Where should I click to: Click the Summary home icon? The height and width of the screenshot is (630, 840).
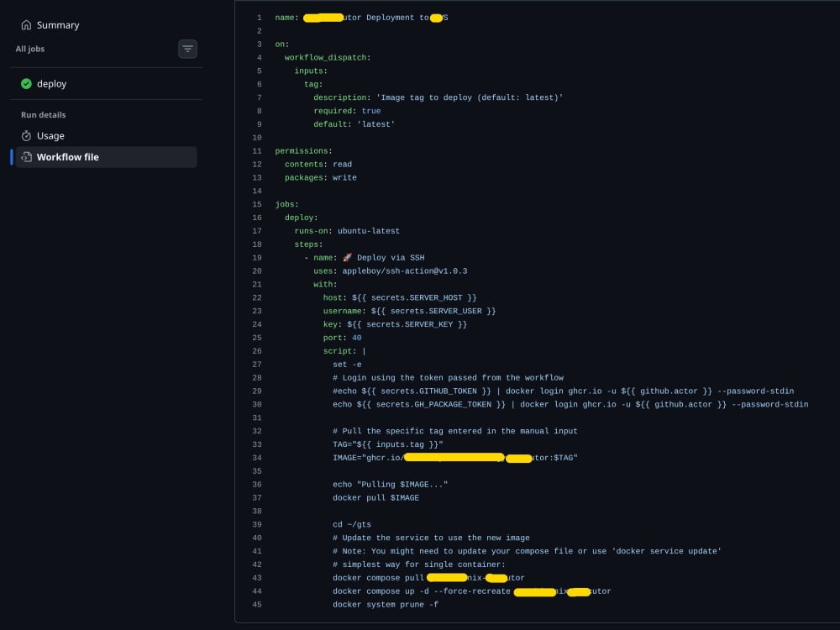pyautogui.click(x=26, y=25)
